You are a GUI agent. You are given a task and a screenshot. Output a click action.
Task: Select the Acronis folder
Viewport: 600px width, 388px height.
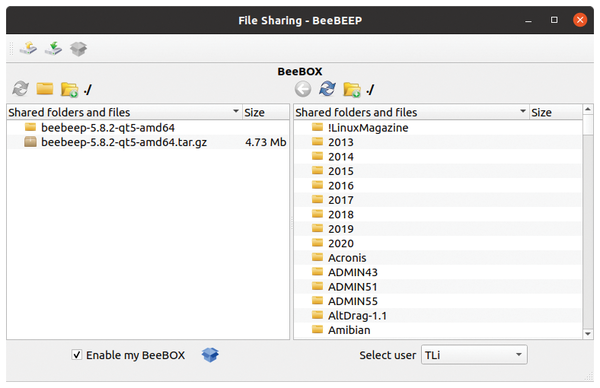pyautogui.click(x=438, y=258)
